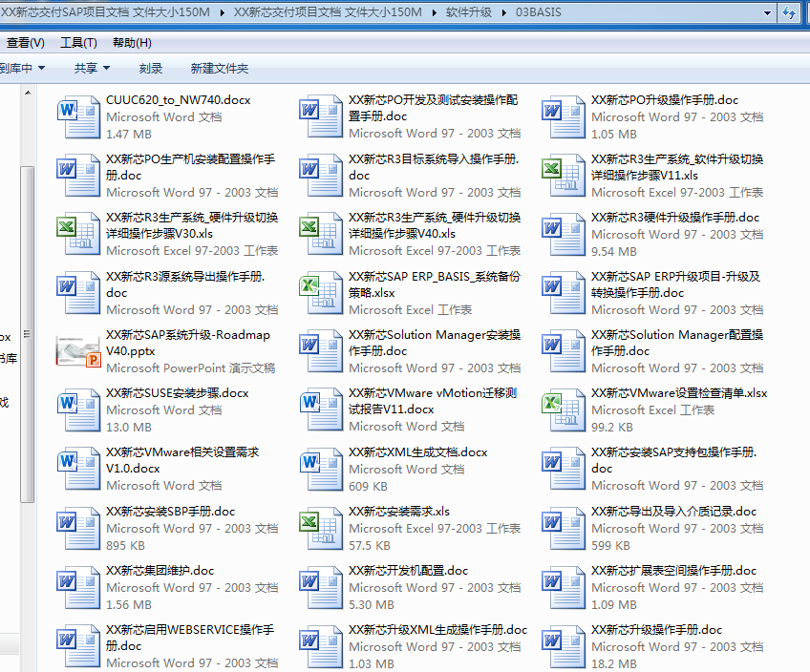Select file name XX新芯升级操作手册.doc
This screenshot has height=672, width=810.
[x=656, y=630]
